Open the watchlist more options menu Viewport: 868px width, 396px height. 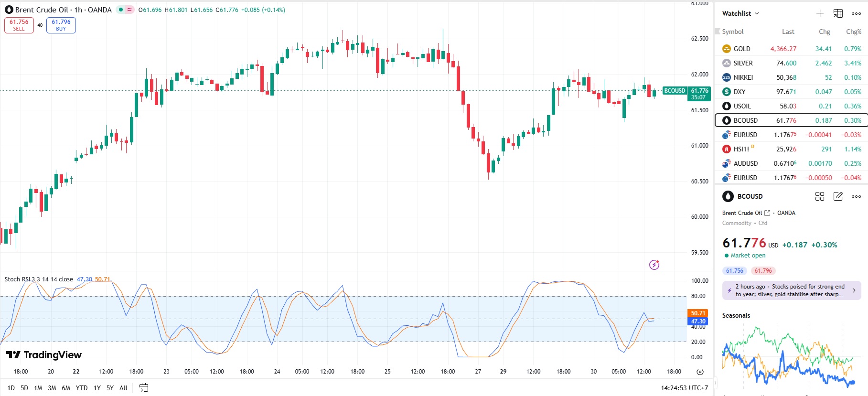pos(856,13)
